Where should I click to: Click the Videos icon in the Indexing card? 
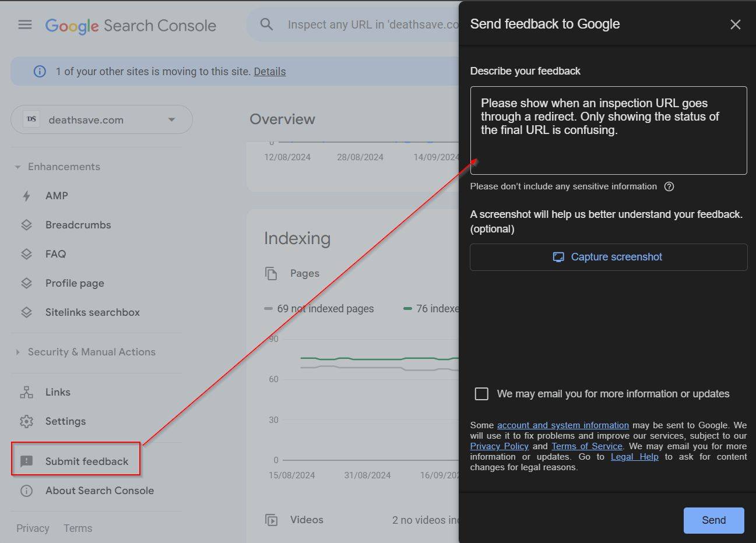[x=271, y=520]
